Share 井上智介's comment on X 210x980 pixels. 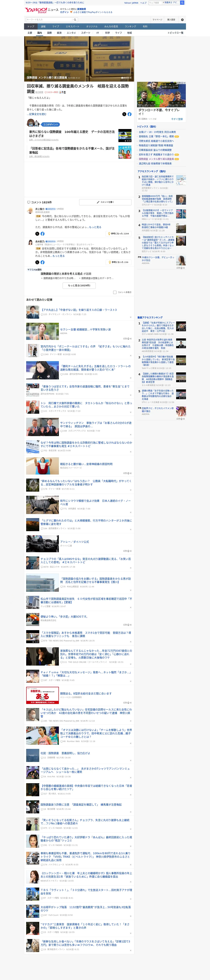coord(37,234)
